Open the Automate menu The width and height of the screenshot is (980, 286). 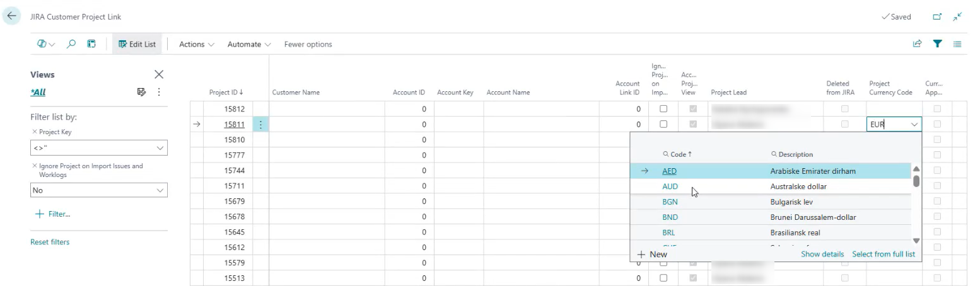coord(249,44)
